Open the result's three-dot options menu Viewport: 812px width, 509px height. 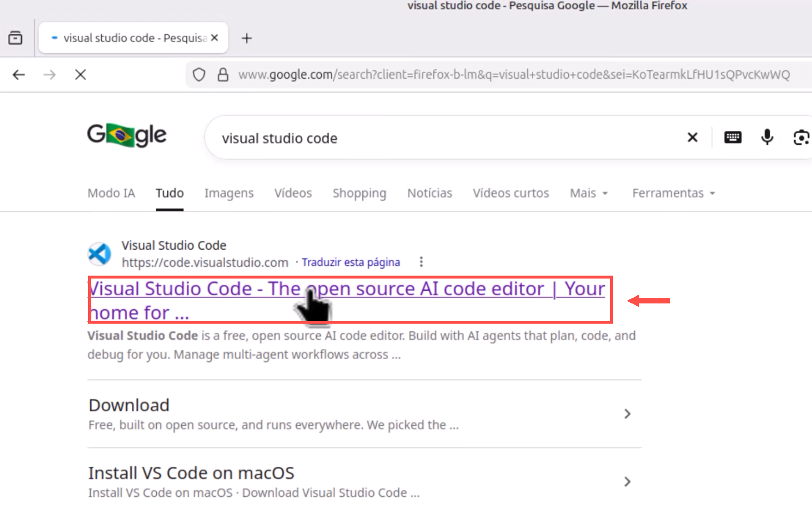[421, 262]
